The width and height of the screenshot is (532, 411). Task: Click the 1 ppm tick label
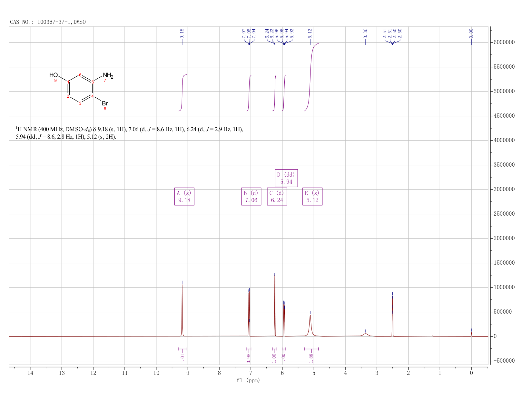click(440, 373)
